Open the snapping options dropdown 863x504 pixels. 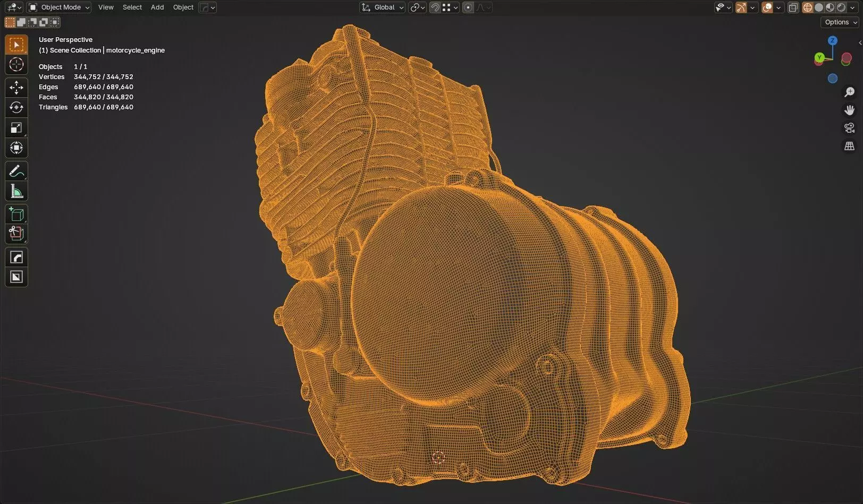(x=450, y=7)
